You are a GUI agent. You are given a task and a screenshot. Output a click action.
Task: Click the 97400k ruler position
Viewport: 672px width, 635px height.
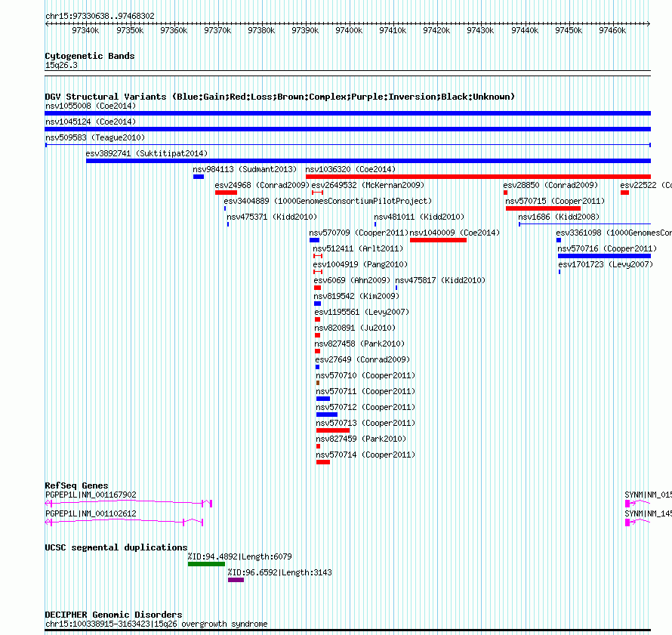[x=349, y=30]
